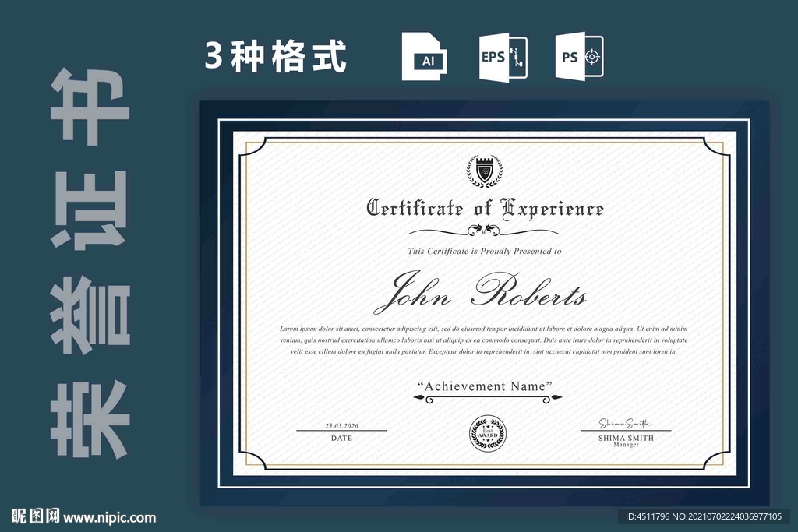The width and height of the screenshot is (798, 532).
Task: Click the ornamental flourish under the title
Action: tap(483, 231)
